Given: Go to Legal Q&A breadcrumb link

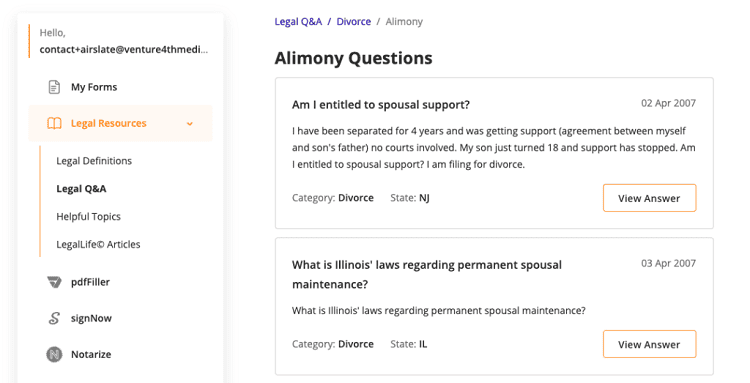Looking at the screenshot, I should click(x=298, y=22).
